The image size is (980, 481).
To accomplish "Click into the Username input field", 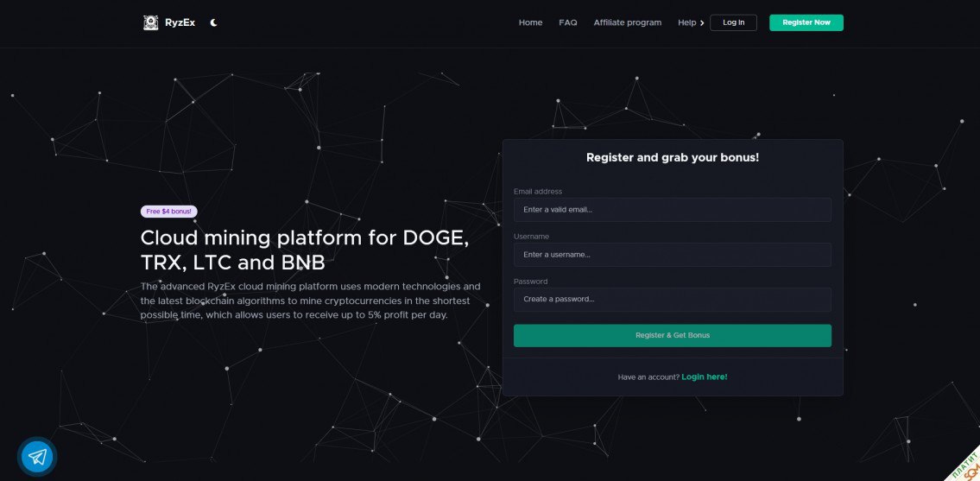I will tap(672, 255).
